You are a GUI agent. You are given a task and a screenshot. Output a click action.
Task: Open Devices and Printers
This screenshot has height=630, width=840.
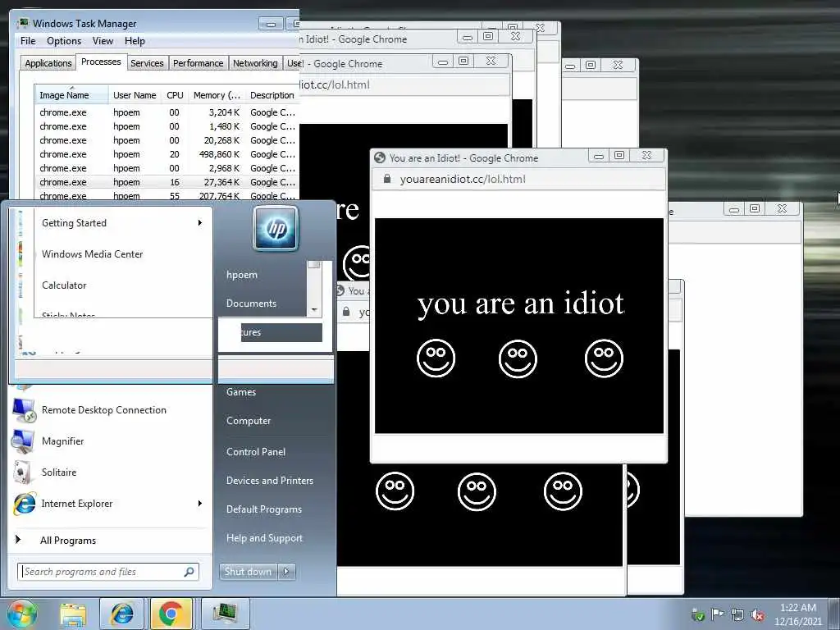[x=269, y=481]
